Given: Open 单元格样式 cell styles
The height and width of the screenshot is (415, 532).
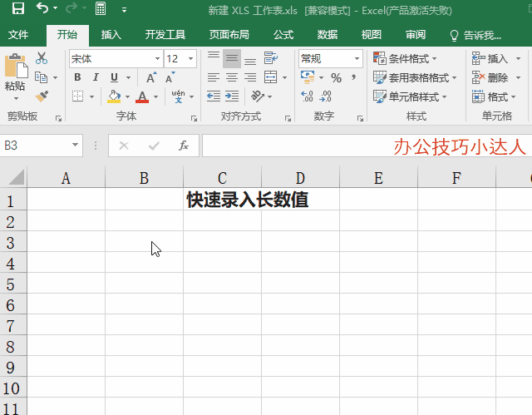Looking at the screenshot, I should (x=410, y=96).
